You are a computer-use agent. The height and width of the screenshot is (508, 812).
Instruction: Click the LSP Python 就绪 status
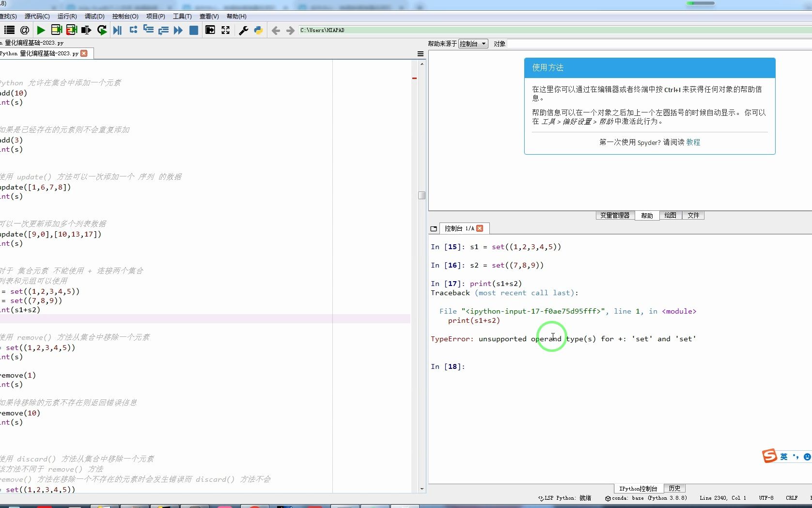point(565,498)
